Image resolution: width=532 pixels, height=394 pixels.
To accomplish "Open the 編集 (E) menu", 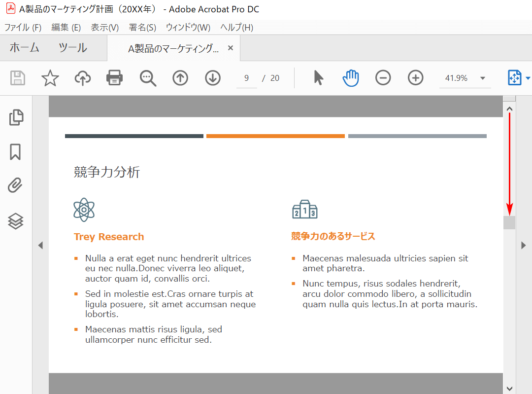I will tap(66, 28).
